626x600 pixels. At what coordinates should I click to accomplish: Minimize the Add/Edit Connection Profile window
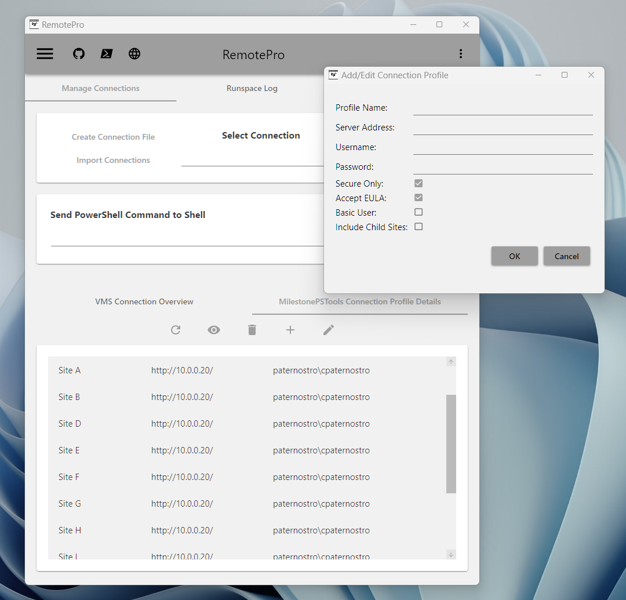(x=538, y=75)
